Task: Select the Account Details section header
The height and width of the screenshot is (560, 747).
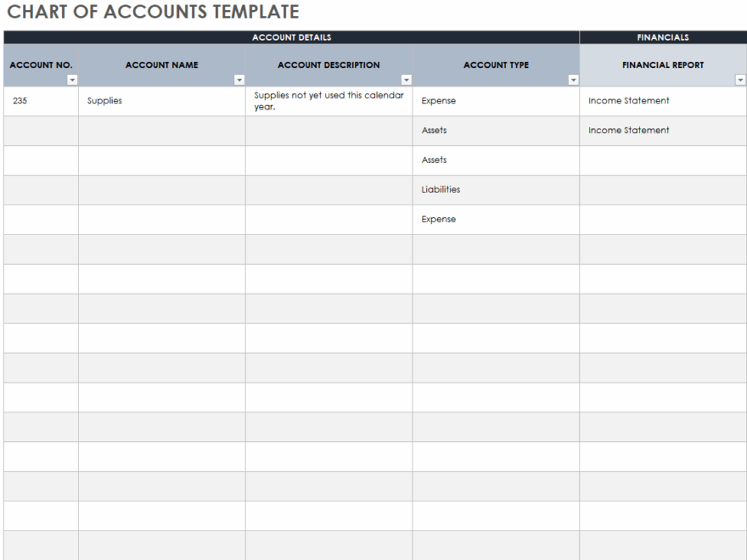Action: [x=291, y=37]
